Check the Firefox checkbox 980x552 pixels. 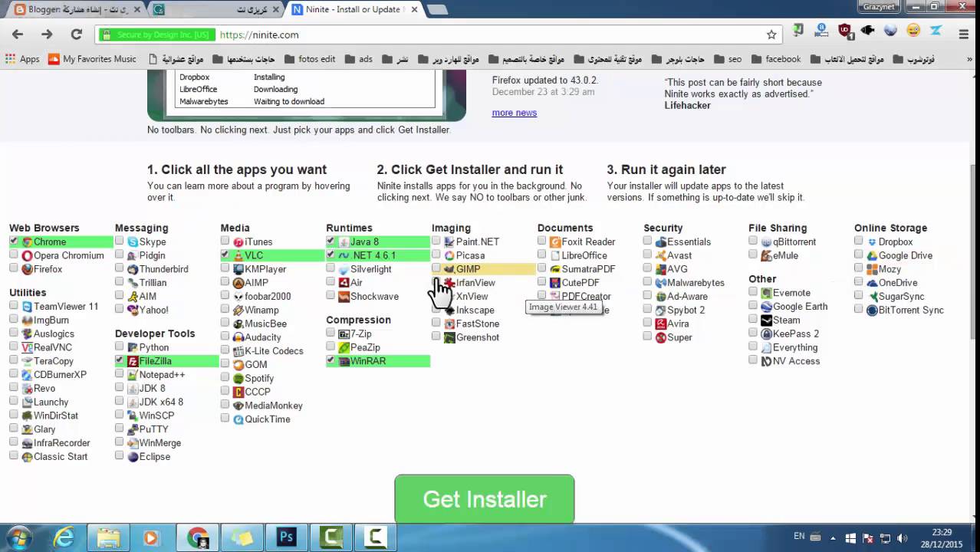[14, 268]
